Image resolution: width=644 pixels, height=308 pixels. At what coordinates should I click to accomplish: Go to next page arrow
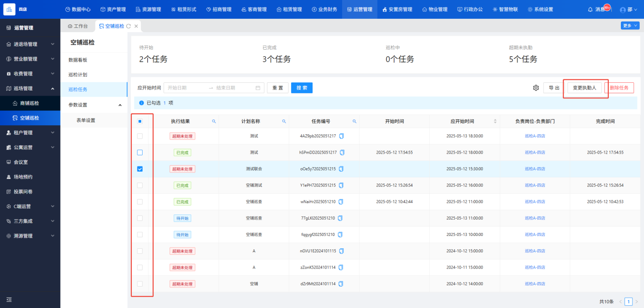click(637, 302)
